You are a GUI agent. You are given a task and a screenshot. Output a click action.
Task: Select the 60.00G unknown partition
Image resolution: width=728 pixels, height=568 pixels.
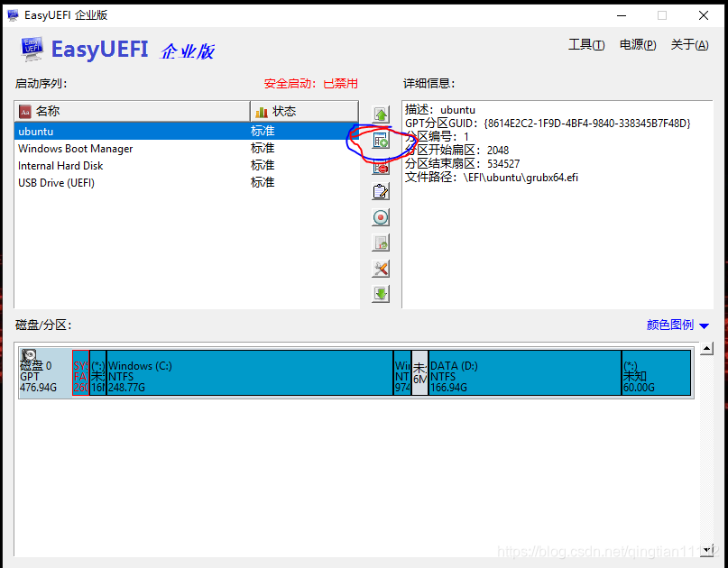pos(656,372)
